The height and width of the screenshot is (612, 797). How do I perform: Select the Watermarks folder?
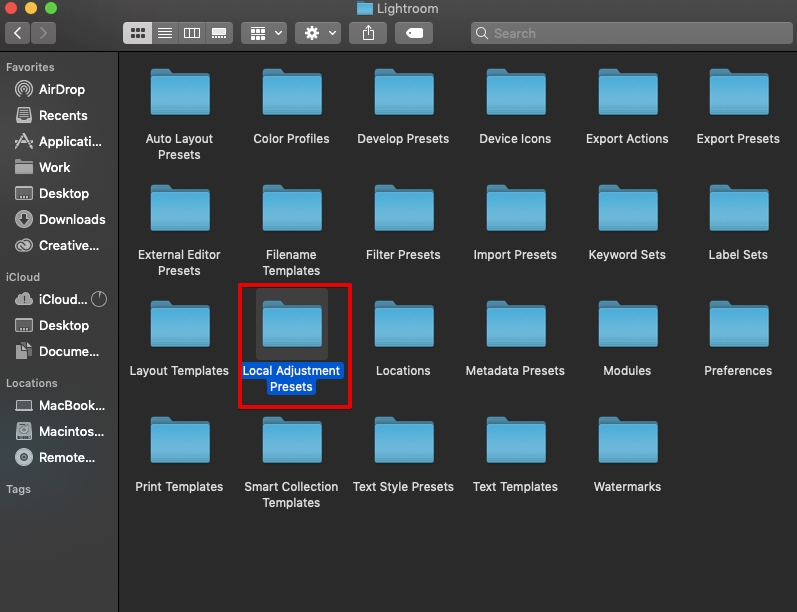pyautogui.click(x=628, y=440)
